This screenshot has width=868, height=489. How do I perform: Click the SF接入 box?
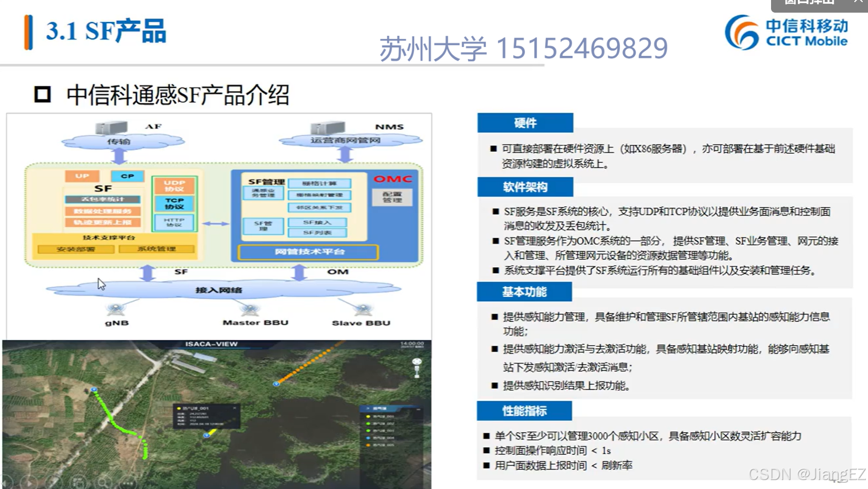point(317,222)
